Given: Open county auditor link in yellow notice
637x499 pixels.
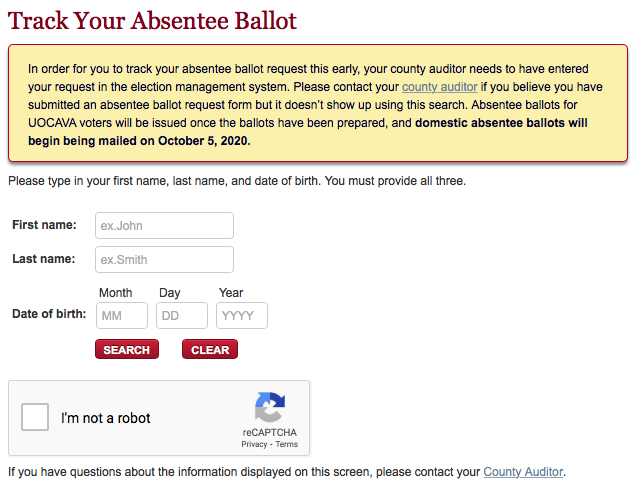Looking at the screenshot, I should pyautogui.click(x=440, y=87).
